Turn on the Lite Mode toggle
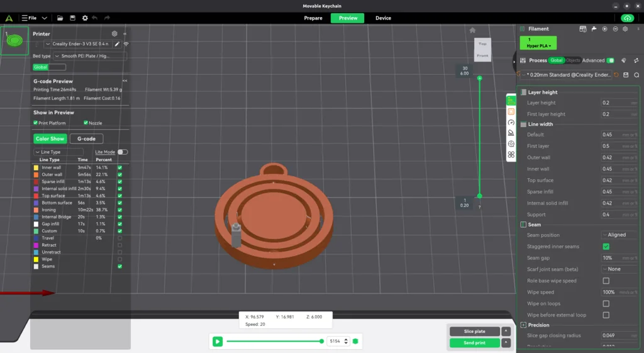 click(122, 152)
